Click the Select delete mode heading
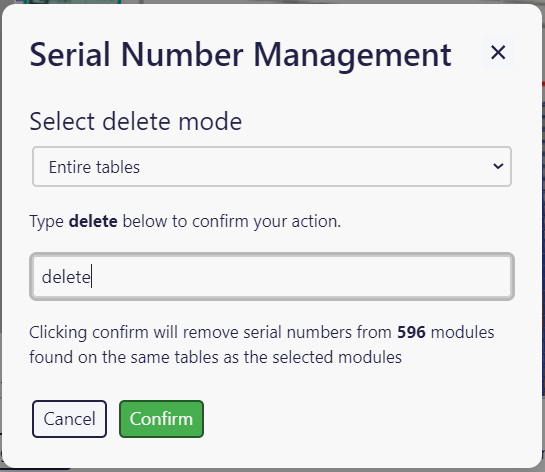This screenshot has height=472, width=545. (x=136, y=121)
